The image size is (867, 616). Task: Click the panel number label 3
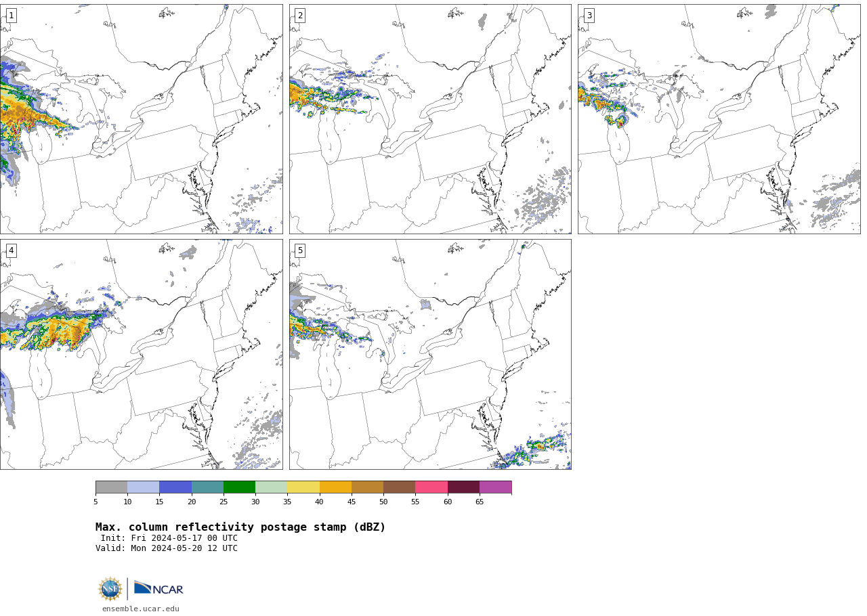click(589, 16)
